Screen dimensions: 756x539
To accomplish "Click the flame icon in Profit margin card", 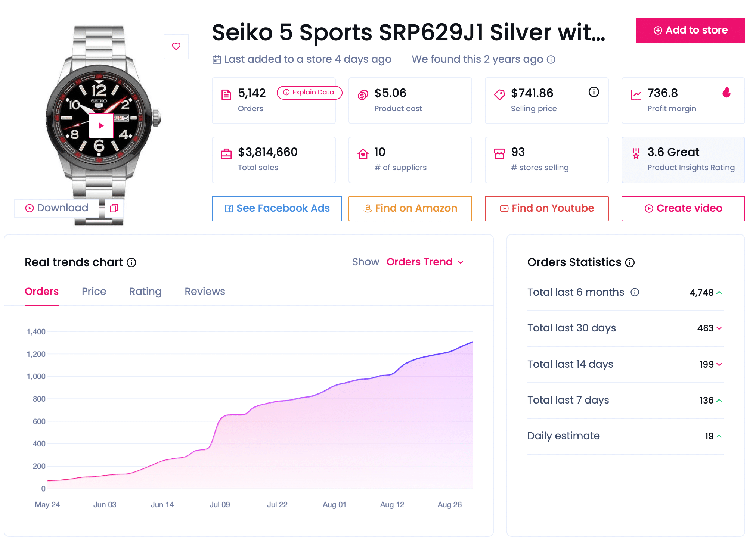I will (x=726, y=92).
